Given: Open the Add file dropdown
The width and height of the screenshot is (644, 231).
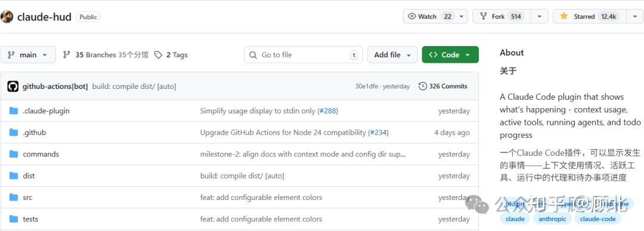Looking at the screenshot, I should pyautogui.click(x=392, y=55).
